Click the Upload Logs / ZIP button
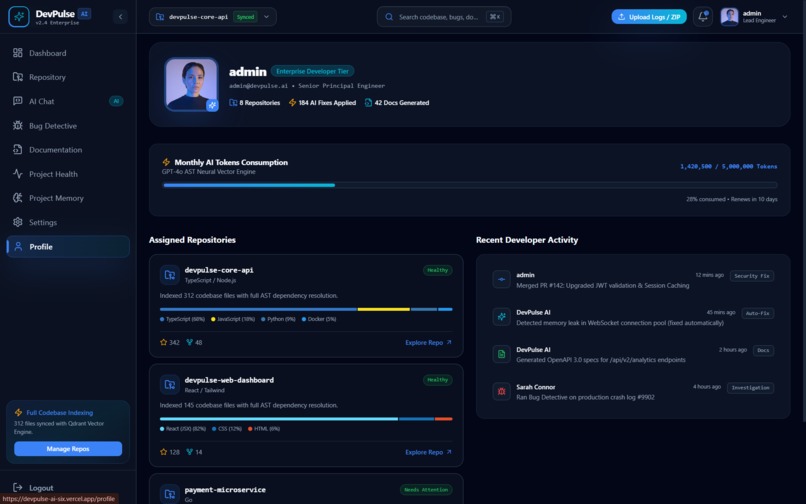The width and height of the screenshot is (806, 504). pyautogui.click(x=649, y=16)
